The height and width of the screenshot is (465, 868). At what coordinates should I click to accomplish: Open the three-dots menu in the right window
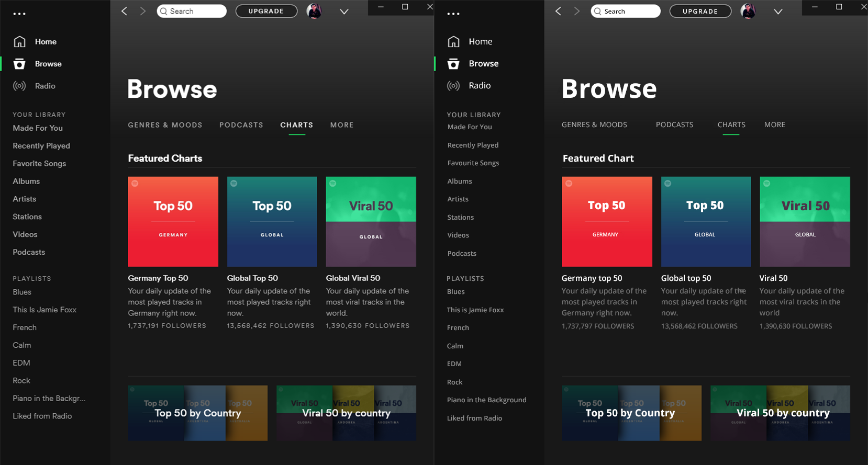pos(453,14)
